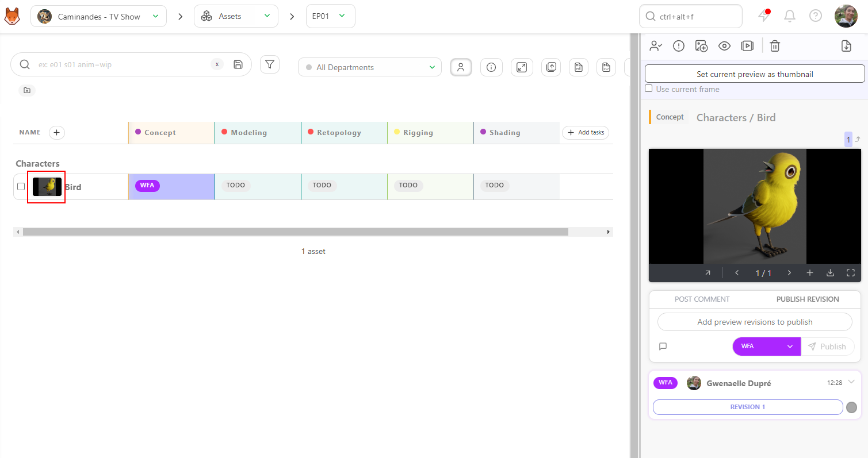868x458 pixels.
Task: Open the All Departments dropdown
Action: tap(370, 67)
